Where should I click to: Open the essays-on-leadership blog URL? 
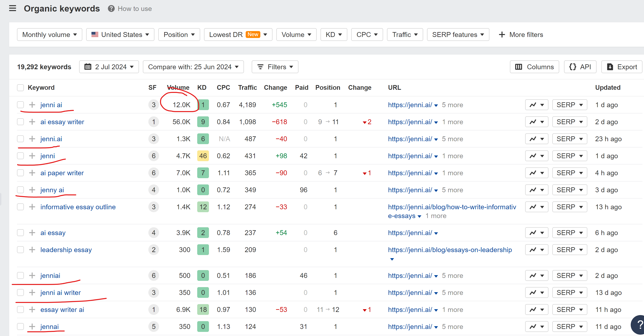[x=450, y=250]
